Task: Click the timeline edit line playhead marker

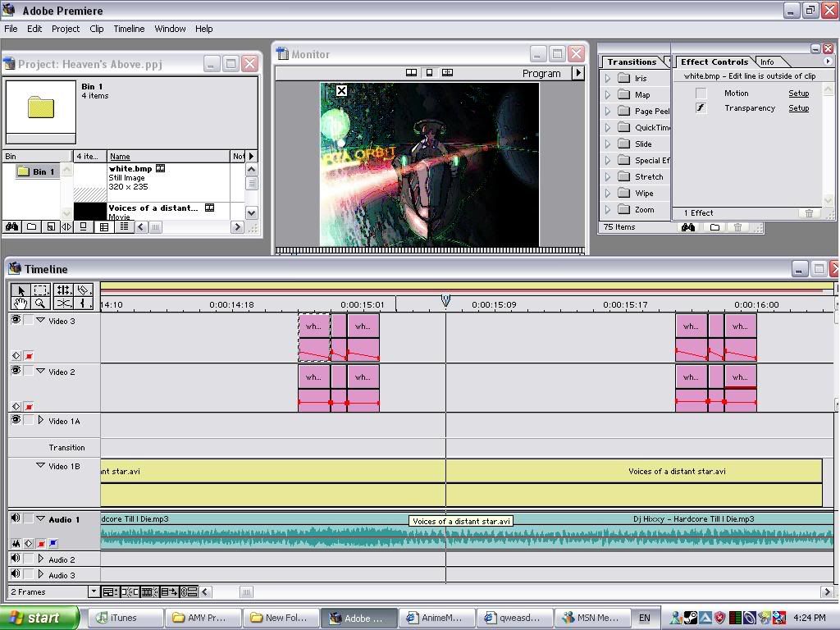Action: click(x=445, y=301)
